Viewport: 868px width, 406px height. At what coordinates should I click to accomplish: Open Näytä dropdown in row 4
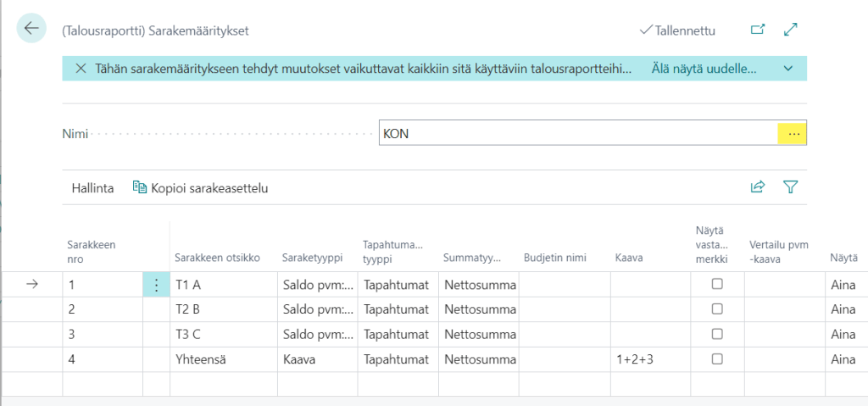[x=843, y=359]
